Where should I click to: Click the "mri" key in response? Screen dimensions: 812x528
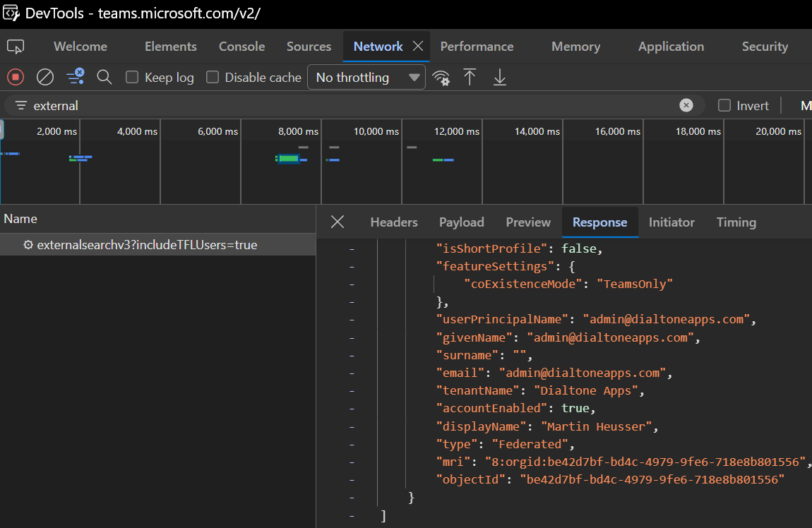point(453,462)
